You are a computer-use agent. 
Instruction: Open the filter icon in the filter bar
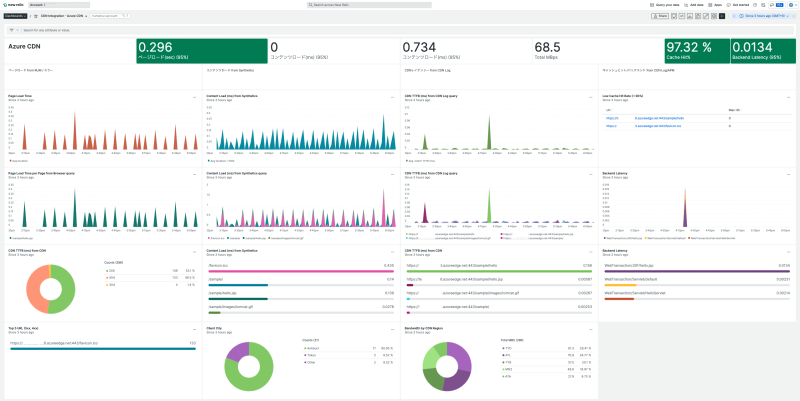10,30
